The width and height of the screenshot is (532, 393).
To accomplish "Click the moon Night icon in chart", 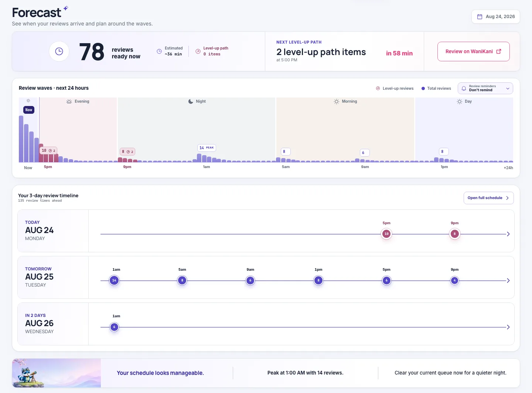I will [191, 101].
